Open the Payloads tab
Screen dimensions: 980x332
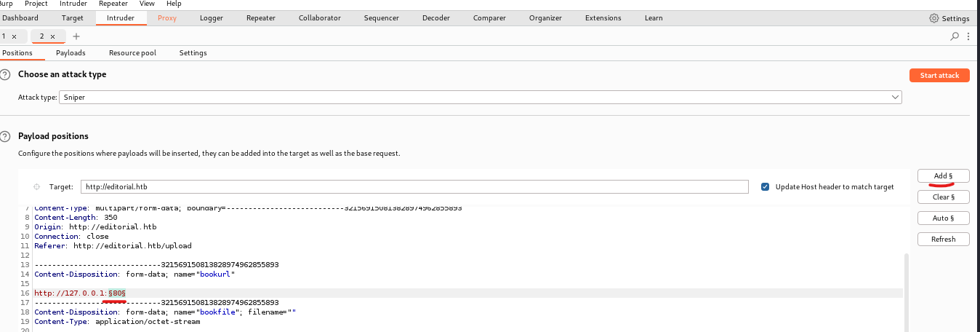(71, 53)
